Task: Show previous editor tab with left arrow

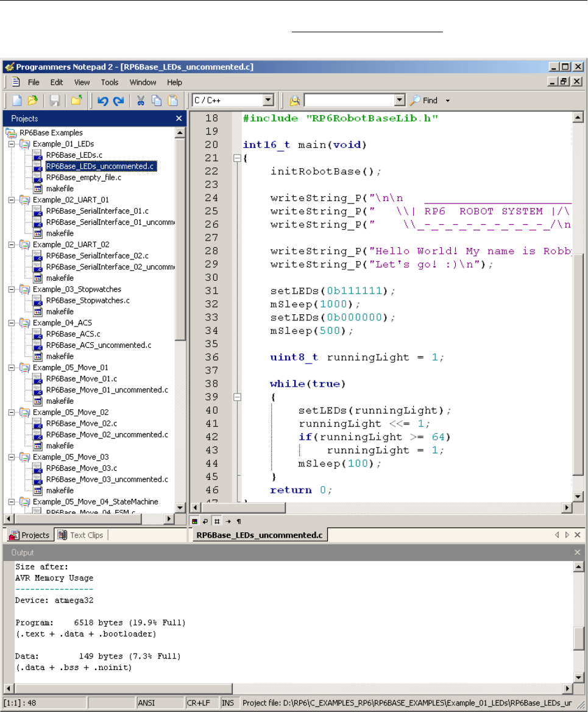Action: pyautogui.click(x=557, y=535)
